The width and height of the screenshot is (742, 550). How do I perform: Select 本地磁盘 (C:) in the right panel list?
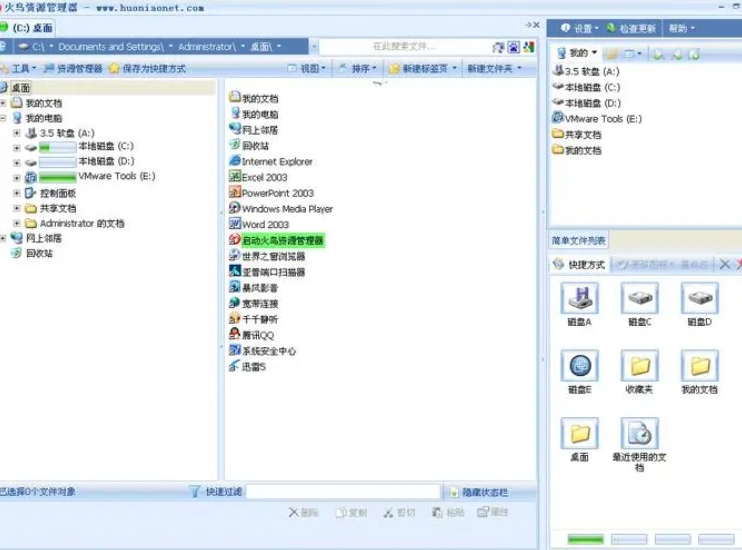point(592,87)
